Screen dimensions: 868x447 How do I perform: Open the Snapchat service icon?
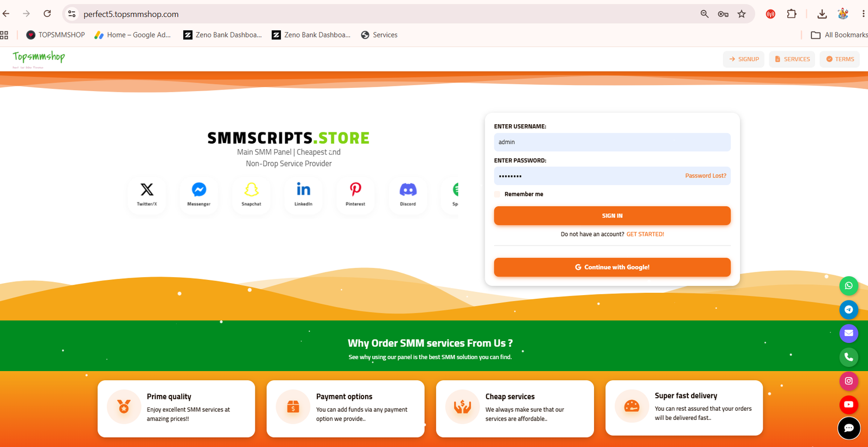coord(251,195)
